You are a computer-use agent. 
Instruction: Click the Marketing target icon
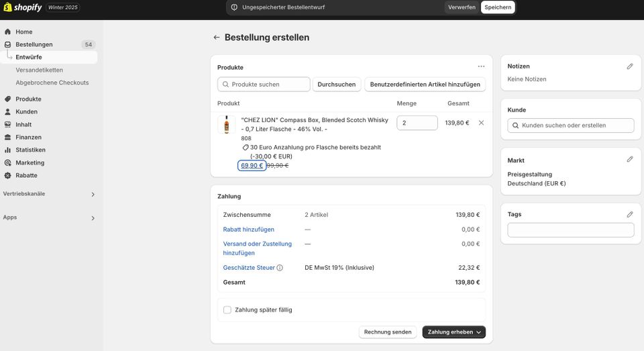[7, 163]
